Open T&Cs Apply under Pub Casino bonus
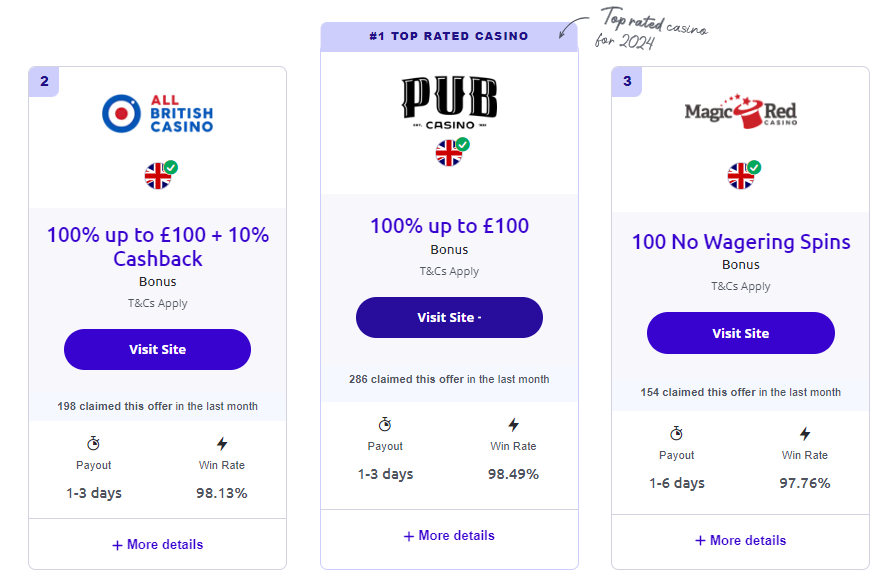 point(449,271)
